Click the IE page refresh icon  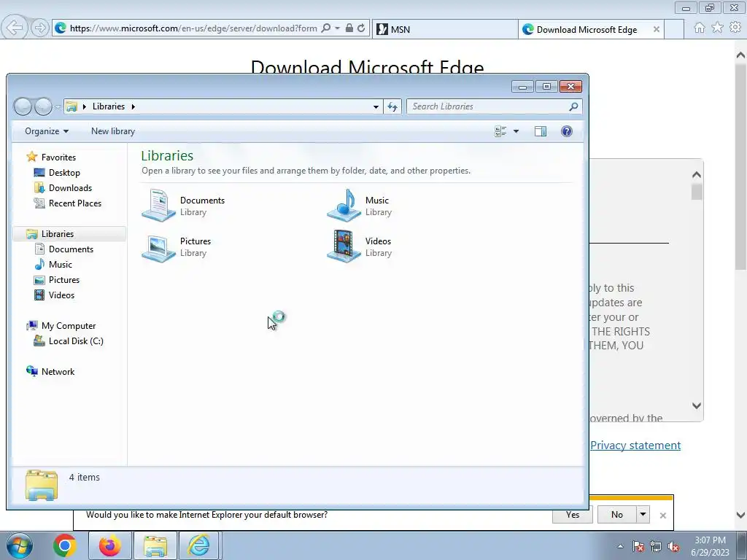(361, 28)
